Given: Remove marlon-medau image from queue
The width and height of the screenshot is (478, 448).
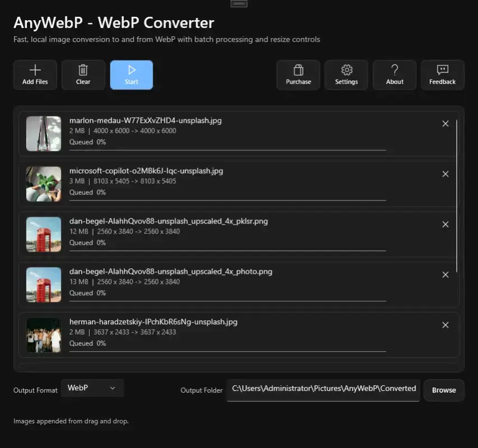Looking at the screenshot, I should (x=445, y=124).
